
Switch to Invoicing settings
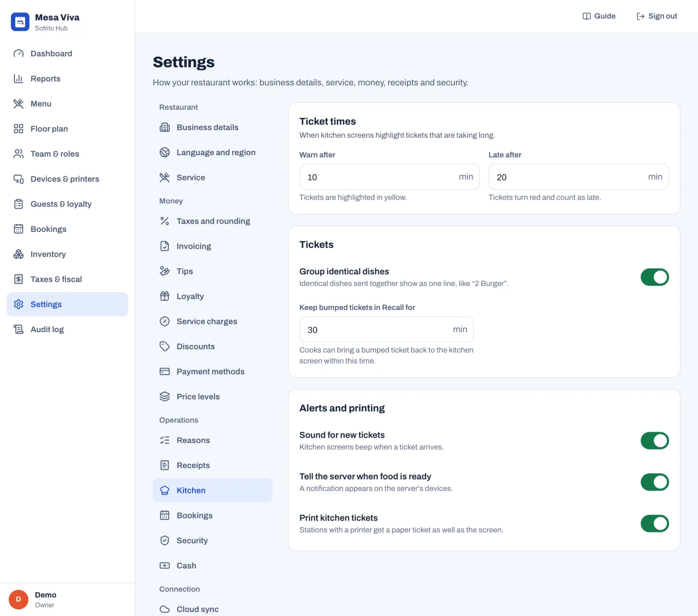pyautogui.click(x=212, y=246)
